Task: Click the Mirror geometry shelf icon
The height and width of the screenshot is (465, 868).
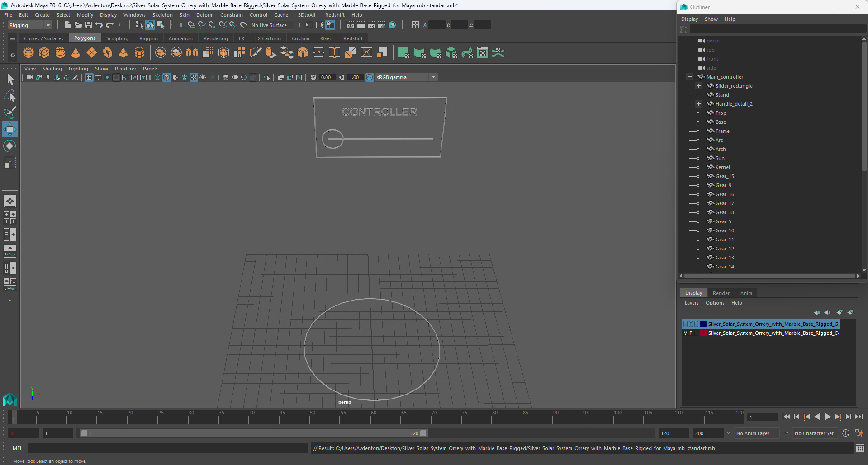Action: click(x=192, y=53)
